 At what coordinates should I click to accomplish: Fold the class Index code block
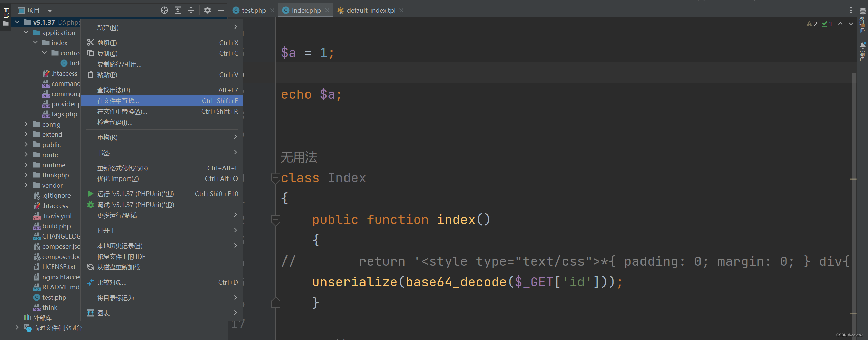(x=276, y=178)
